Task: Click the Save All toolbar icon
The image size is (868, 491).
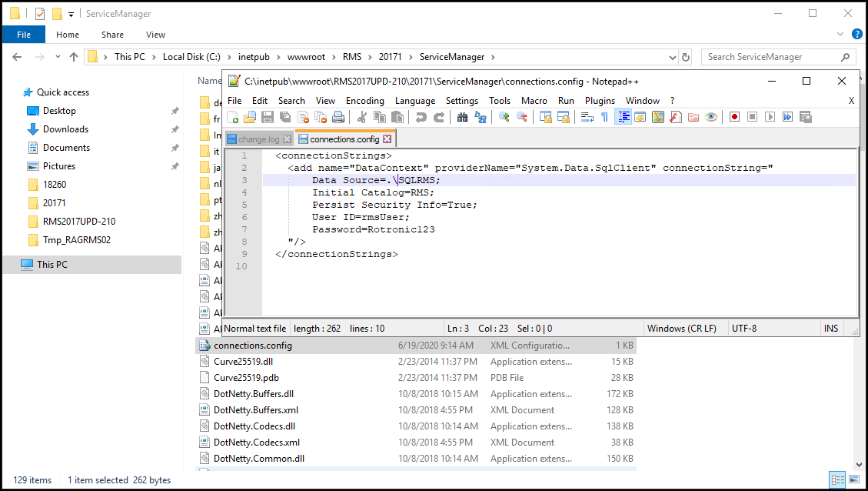Action: 285,118
